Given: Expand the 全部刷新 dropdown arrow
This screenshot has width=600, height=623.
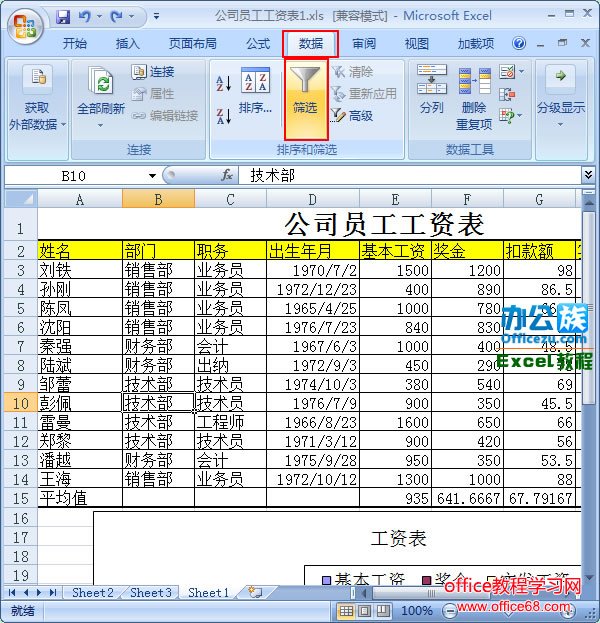Looking at the screenshot, I should (x=101, y=126).
